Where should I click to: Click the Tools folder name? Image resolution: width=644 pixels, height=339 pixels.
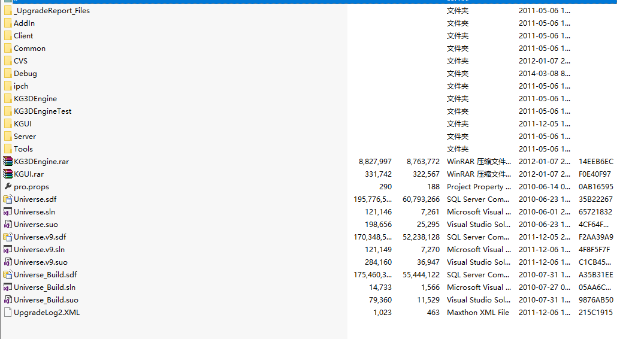click(x=23, y=149)
